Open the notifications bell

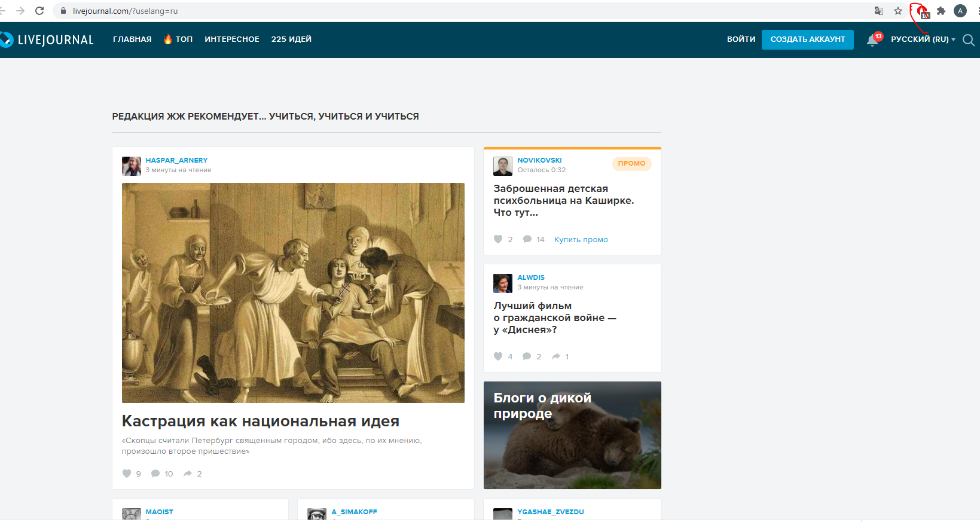click(x=873, y=40)
